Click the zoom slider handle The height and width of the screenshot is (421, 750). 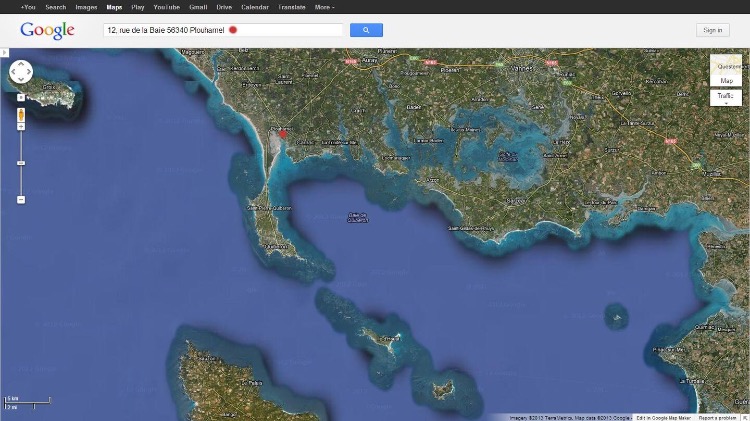coord(21,162)
